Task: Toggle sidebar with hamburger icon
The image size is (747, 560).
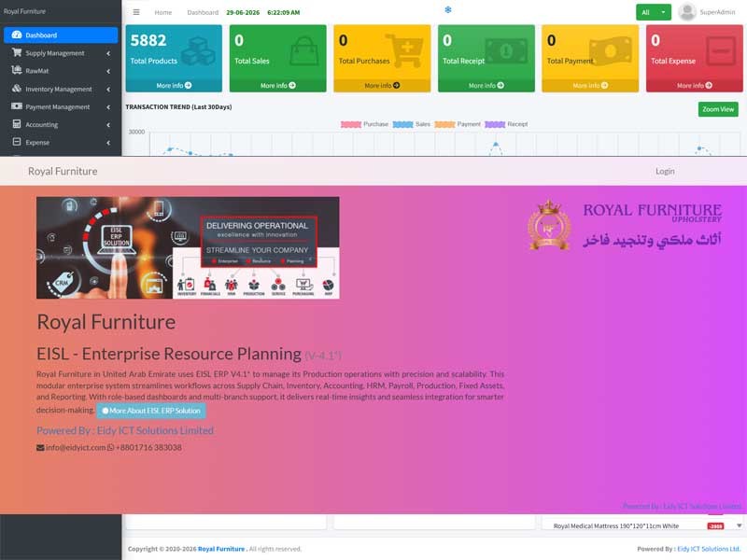Action: pos(136,12)
